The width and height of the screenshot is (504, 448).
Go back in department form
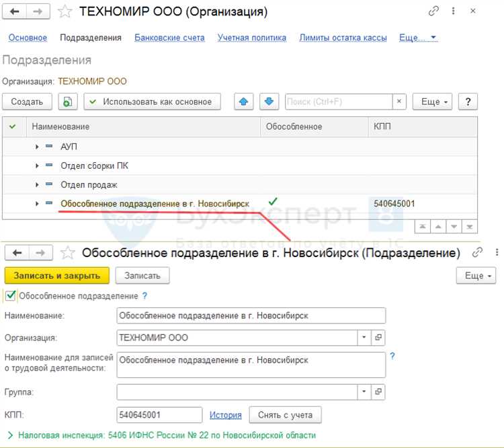pos(17,253)
